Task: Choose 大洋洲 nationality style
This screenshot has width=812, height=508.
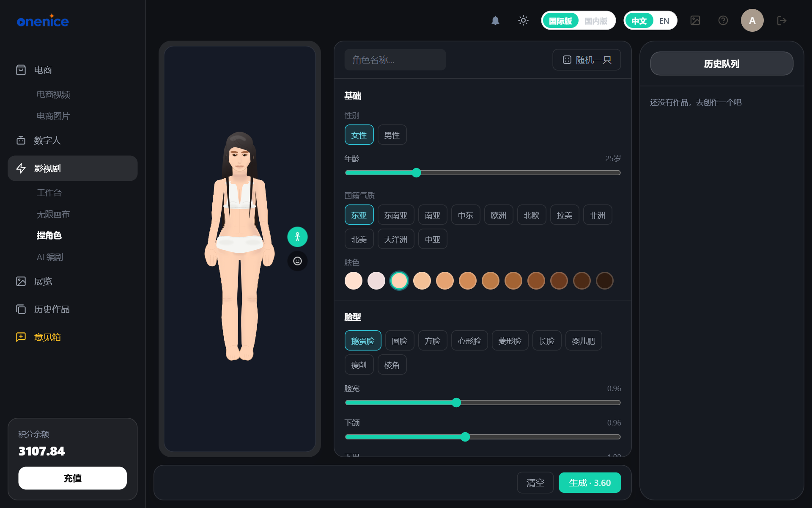Action: tap(395, 239)
